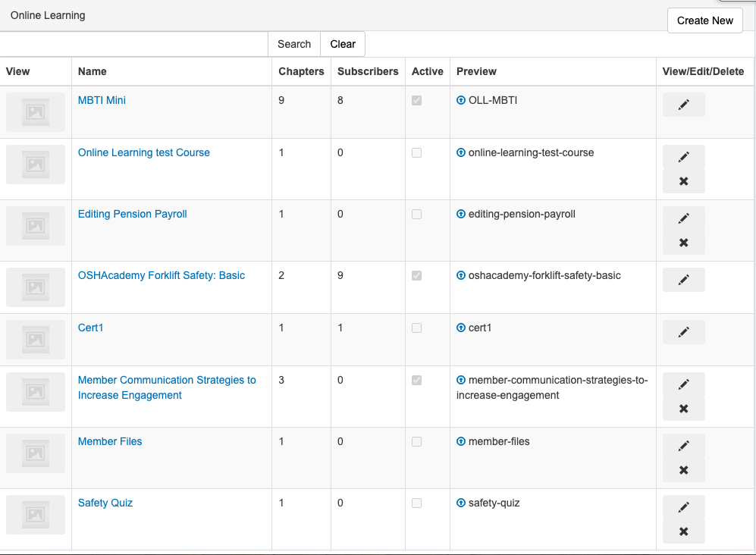This screenshot has height=555, width=756.
Task: Check the Active box for Online Learning test Course
Action: point(416,152)
